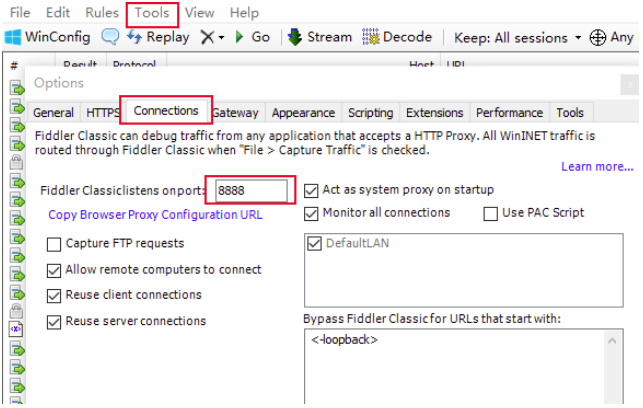Click the XML session icon in list
This screenshot has height=408, width=643.
[x=16, y=329]
